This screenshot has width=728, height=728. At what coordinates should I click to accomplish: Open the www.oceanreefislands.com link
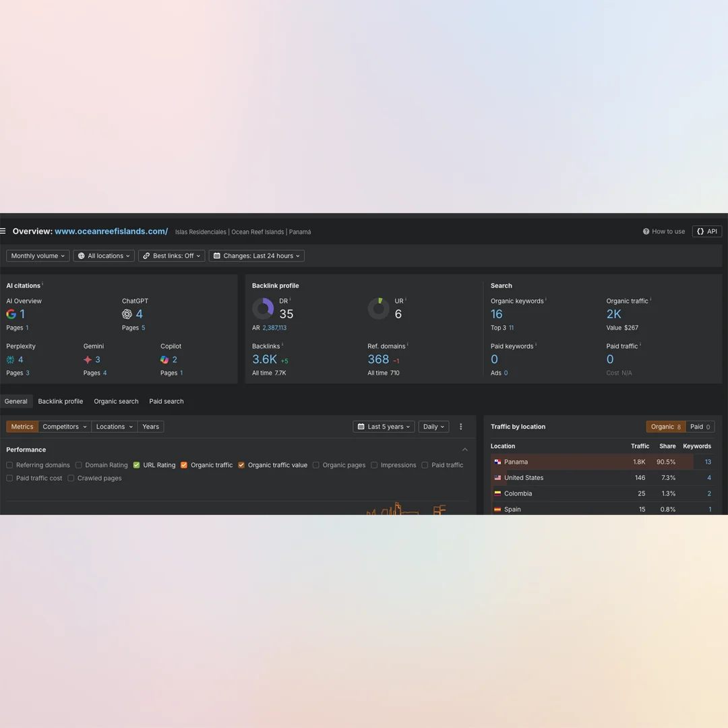click(x=111, y=231)
